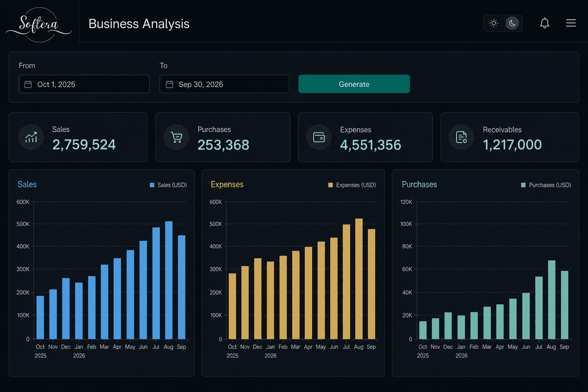Click the Purchases cart icon
Viewport: 588px width, 392px height.
[176, 137]
